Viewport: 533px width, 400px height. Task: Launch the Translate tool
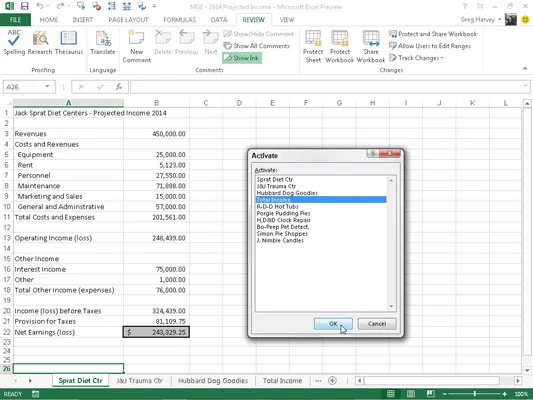[103, 42]
